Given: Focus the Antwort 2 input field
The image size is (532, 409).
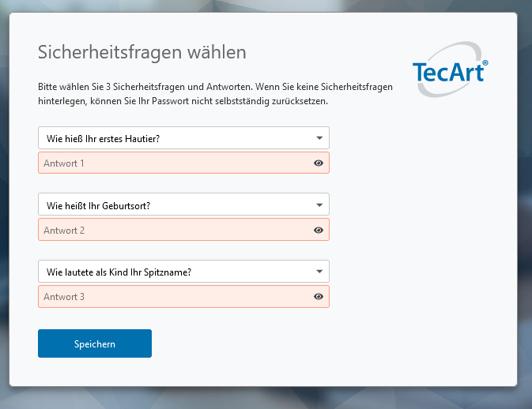Looking at the screenshot, I should 174,230.
